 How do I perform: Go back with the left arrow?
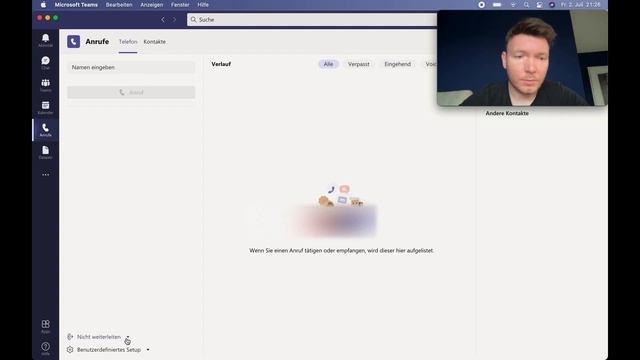click(x=163, y=20)
